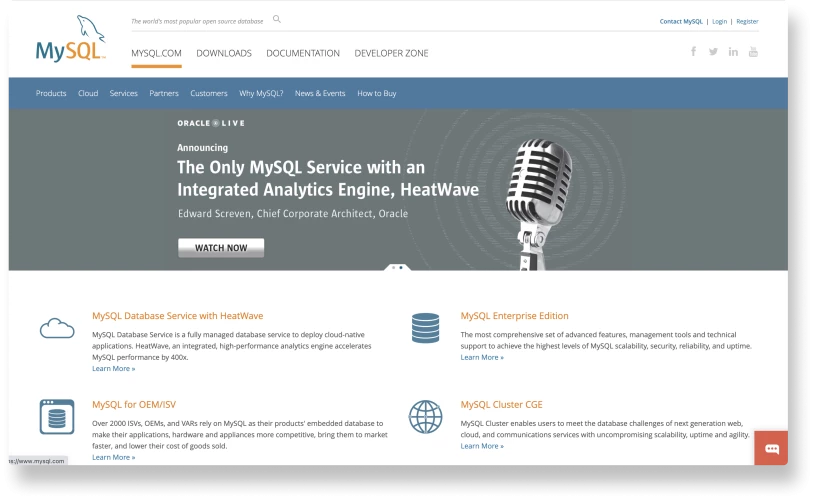Screen dimensions: 814x500
Task: Open MySQL's YouTube icon
Action: click(753, 51)
